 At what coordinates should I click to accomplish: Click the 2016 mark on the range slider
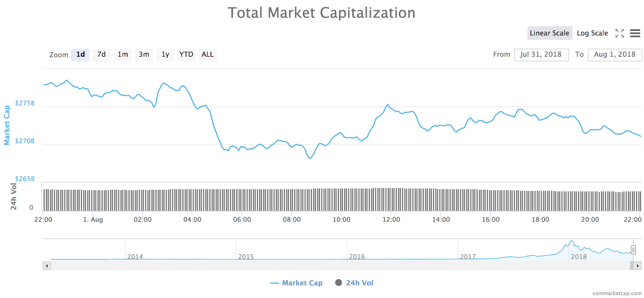(x=357, y=257)
